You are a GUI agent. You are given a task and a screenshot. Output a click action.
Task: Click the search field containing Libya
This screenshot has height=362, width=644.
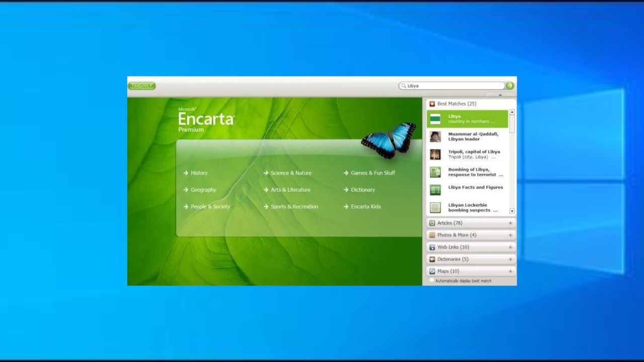(x=451, y=86)
